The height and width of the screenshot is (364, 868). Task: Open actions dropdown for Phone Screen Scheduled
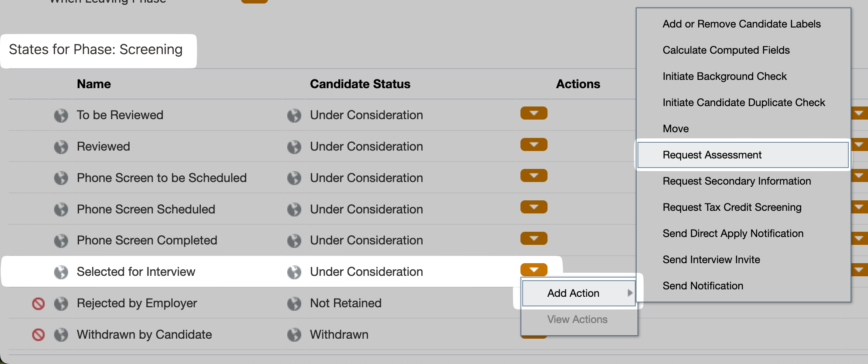pos(534,207)
